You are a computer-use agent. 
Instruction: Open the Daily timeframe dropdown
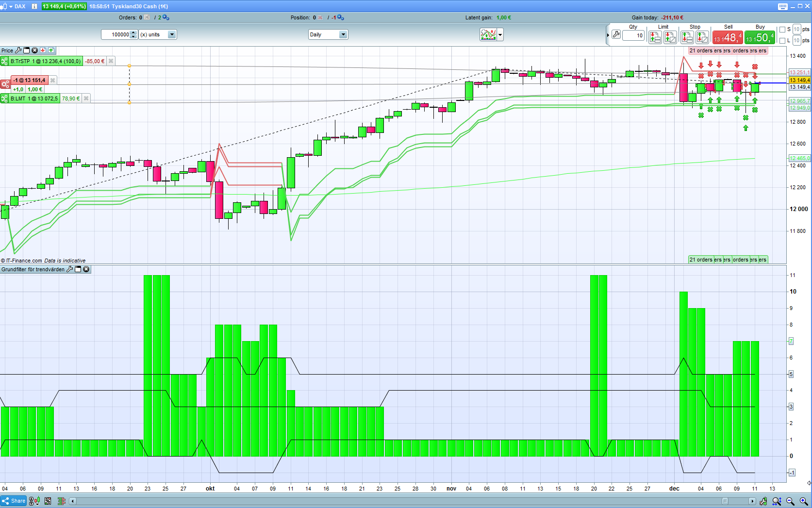328,34
